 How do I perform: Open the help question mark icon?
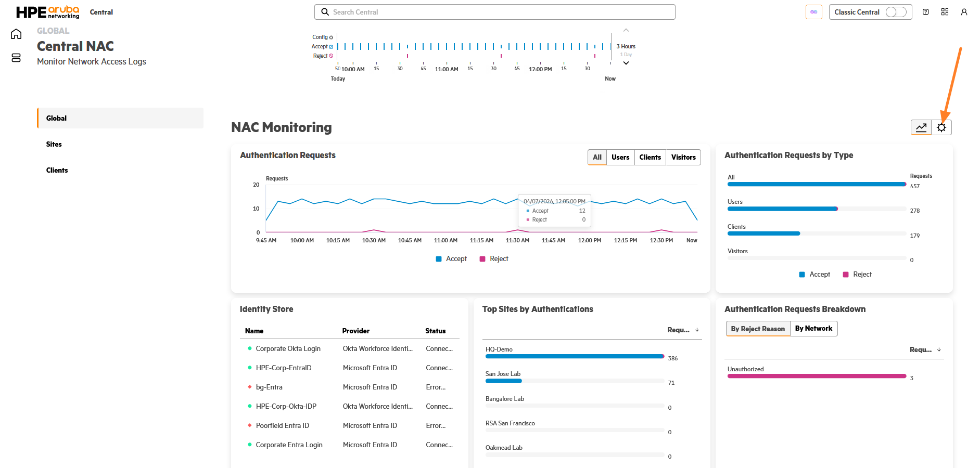(925, 12)
